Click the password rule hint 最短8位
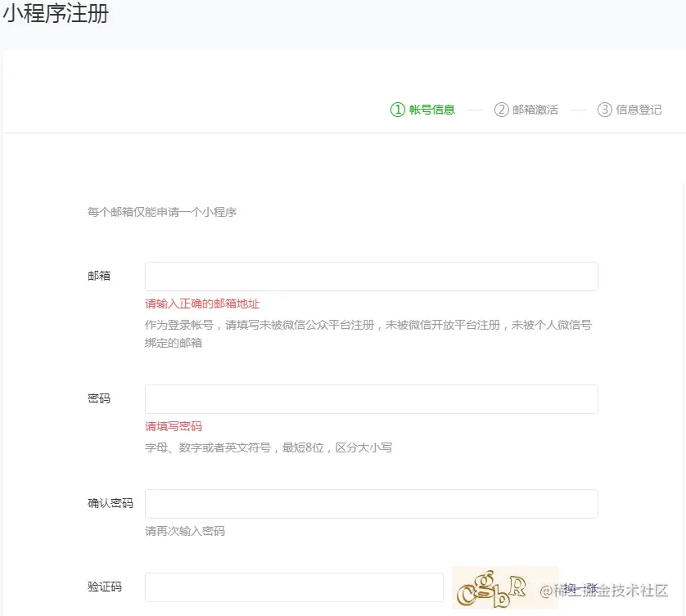This screenshot has width=686, height=616. click(x=303, y=447)
